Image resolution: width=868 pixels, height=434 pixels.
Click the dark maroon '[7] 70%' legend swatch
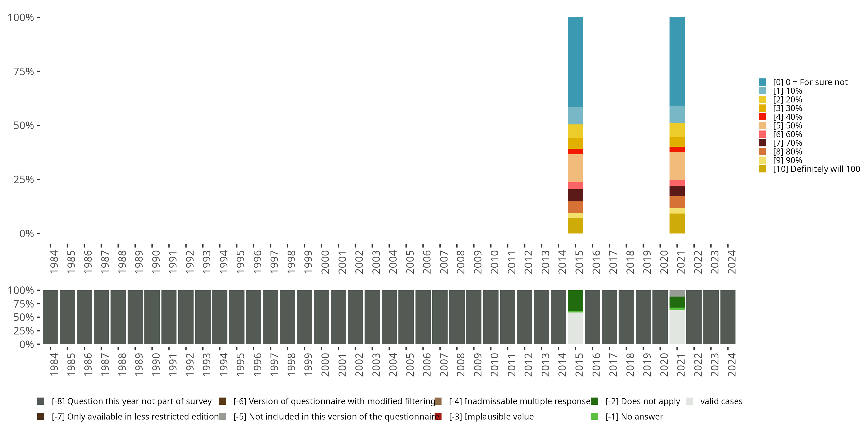point(762,143)
